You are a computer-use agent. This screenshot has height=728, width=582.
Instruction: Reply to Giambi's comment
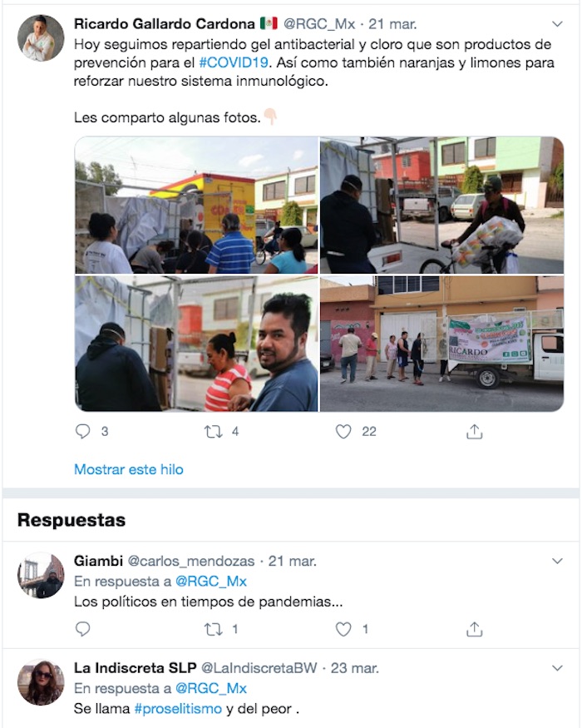[82, 629]
